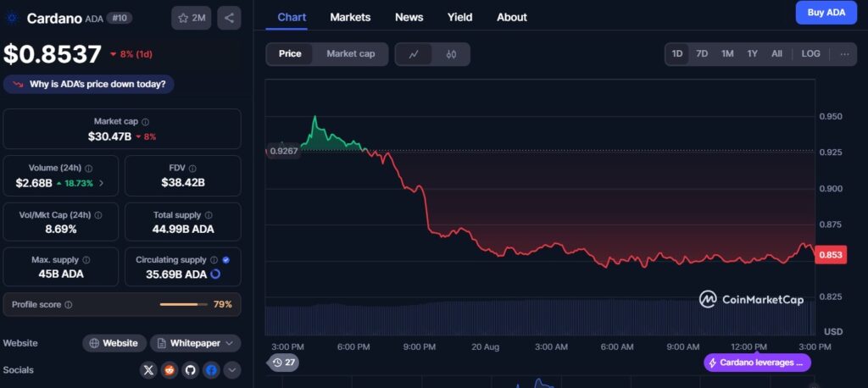
Task: Set chart range to 1Y
Action: pos(753,53)
